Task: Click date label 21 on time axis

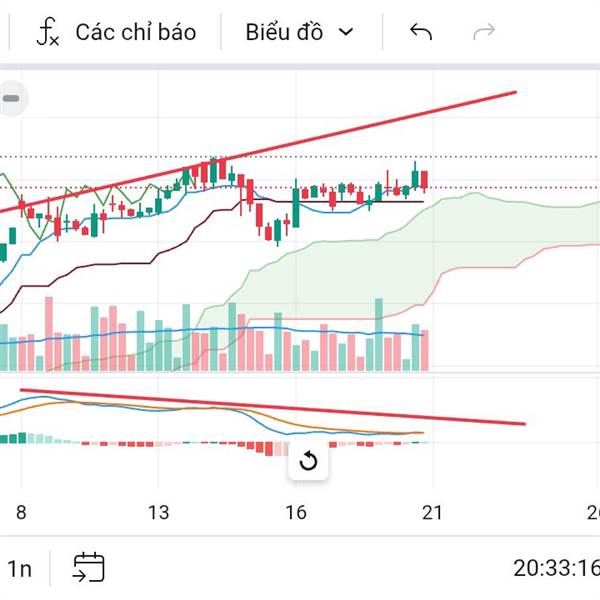Action: [x=432, y=513]
